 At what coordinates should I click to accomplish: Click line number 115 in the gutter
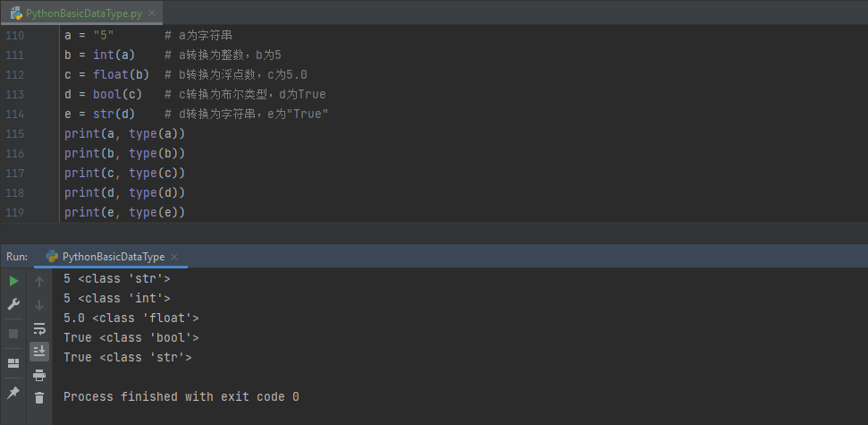(15, 133)
